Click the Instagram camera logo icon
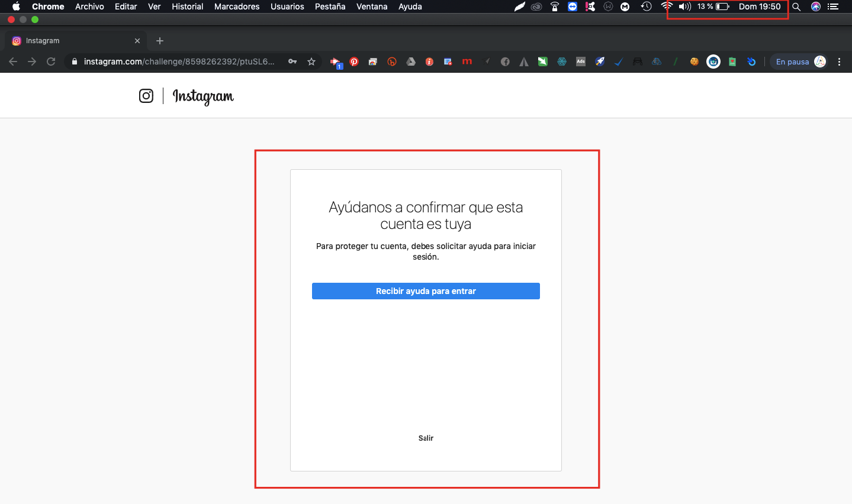Image resolution: width=852 pixels, height=504 pixels. pyautogui.click(x=146, y=96)
